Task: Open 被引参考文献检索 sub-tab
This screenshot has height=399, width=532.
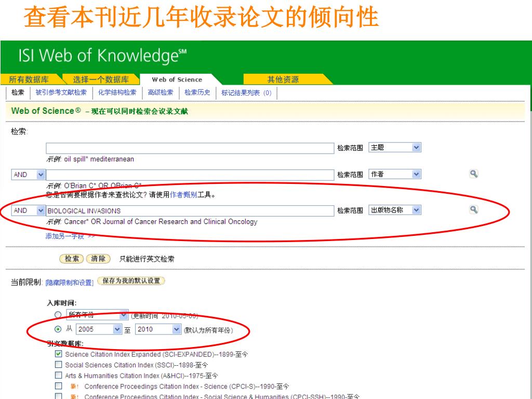Action: (x=61, y=92)
